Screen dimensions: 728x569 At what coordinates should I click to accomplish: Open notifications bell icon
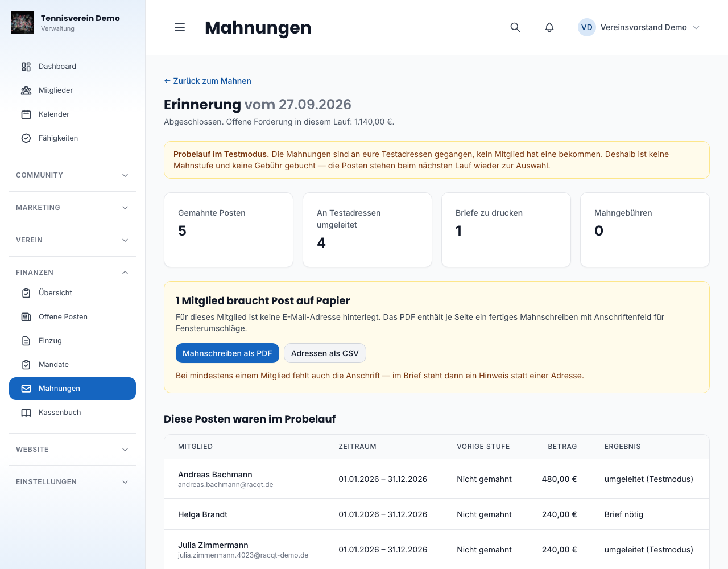(x=549, y=27)
